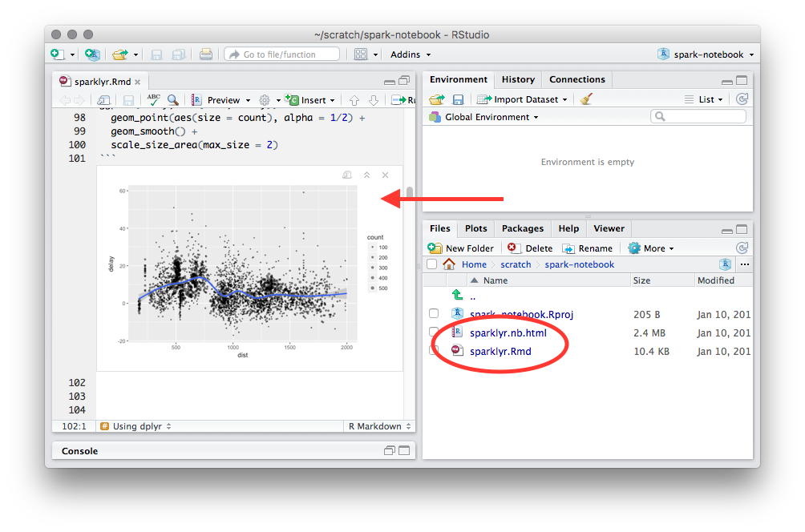This screenshot has width=805, height=532.
Task: Clear workspace with the broom icon
Action: click(586, 99)
